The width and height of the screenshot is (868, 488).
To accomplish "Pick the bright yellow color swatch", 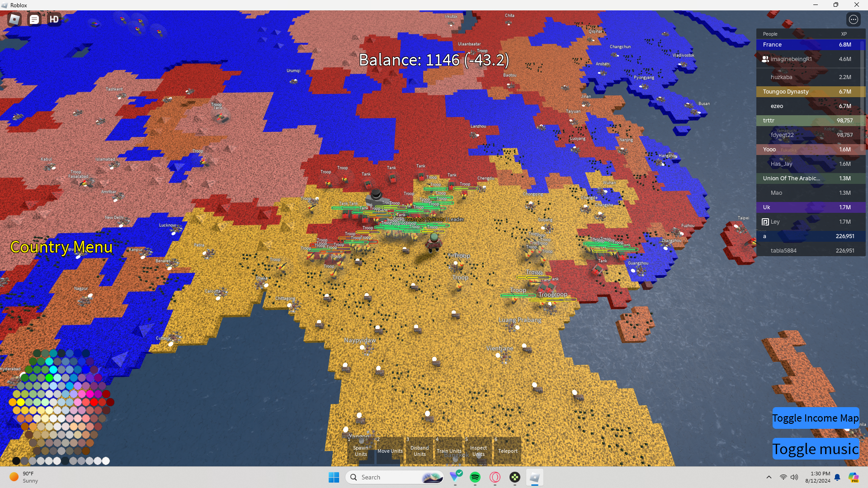I will pyautogui.click(x=21, y=402).
